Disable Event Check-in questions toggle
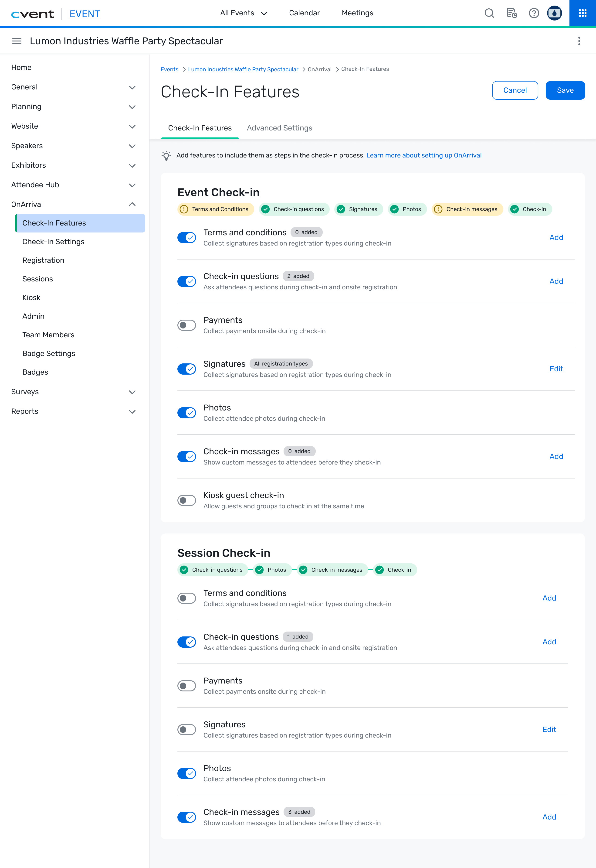The image size is (596, 868). pos(187,281)
